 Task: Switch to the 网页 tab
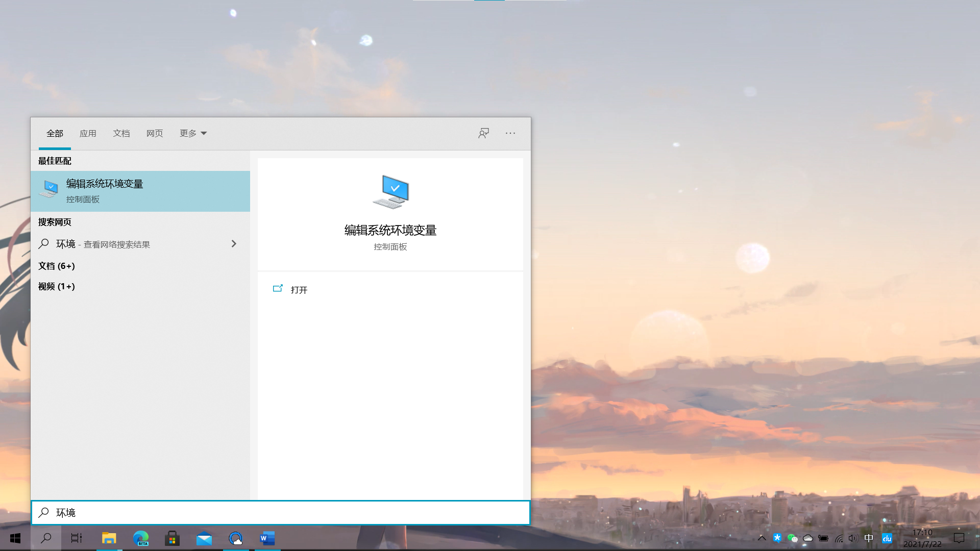[x=155, y=133]
